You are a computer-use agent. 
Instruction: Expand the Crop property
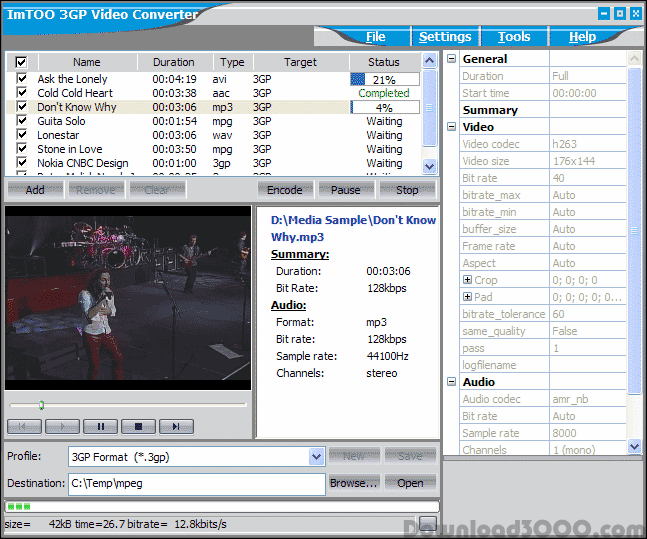tap(467, 280)
